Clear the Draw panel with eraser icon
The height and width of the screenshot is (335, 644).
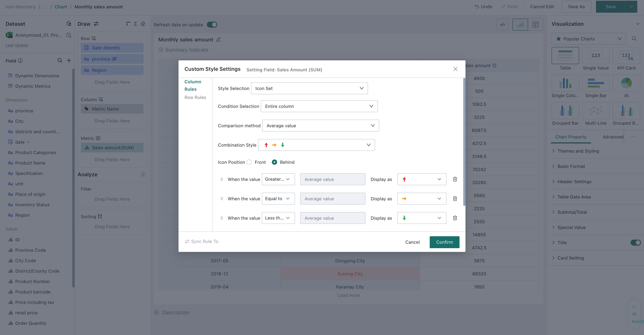click(143, 24)
